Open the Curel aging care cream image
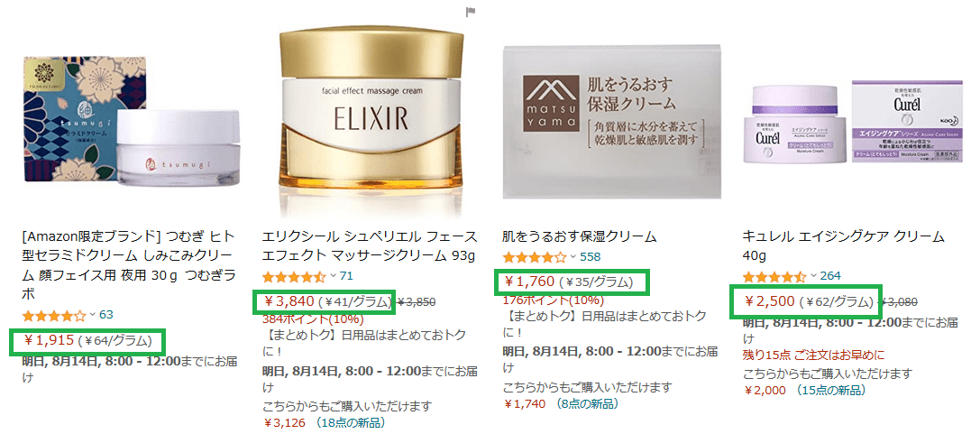This screenshot has width=980, height=434. [x=853, y=122]
